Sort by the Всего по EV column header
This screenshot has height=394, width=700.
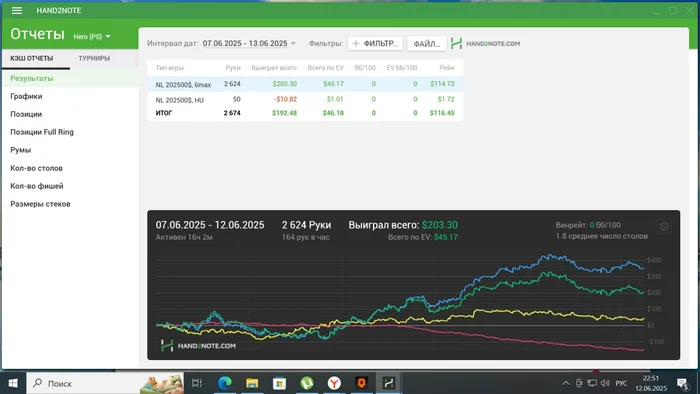[325, 68]
